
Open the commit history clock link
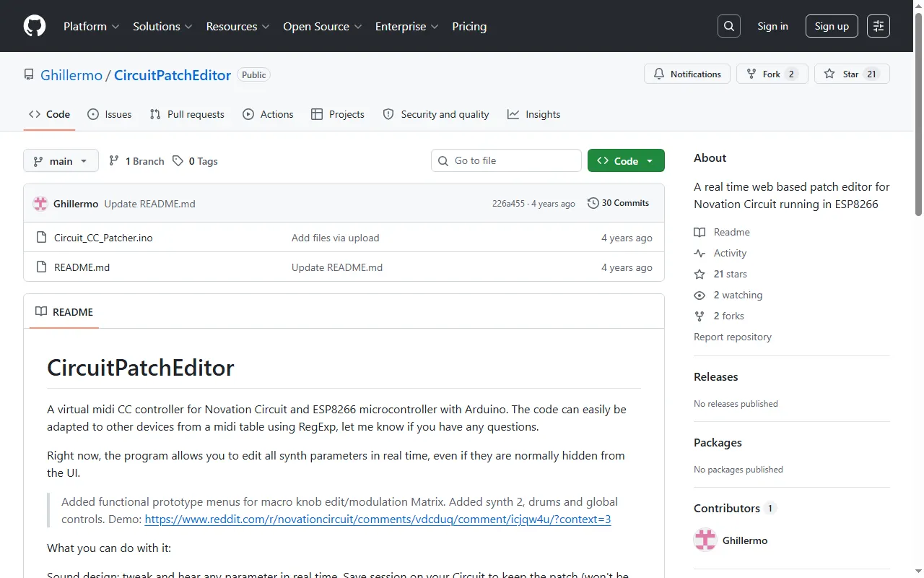618,203
